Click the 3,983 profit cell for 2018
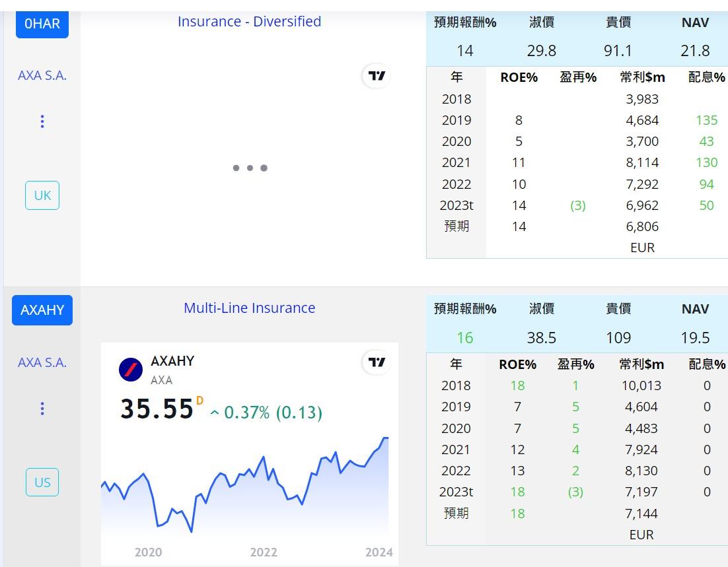The width and height of the screenshot is (728, 567). point(642,99)
